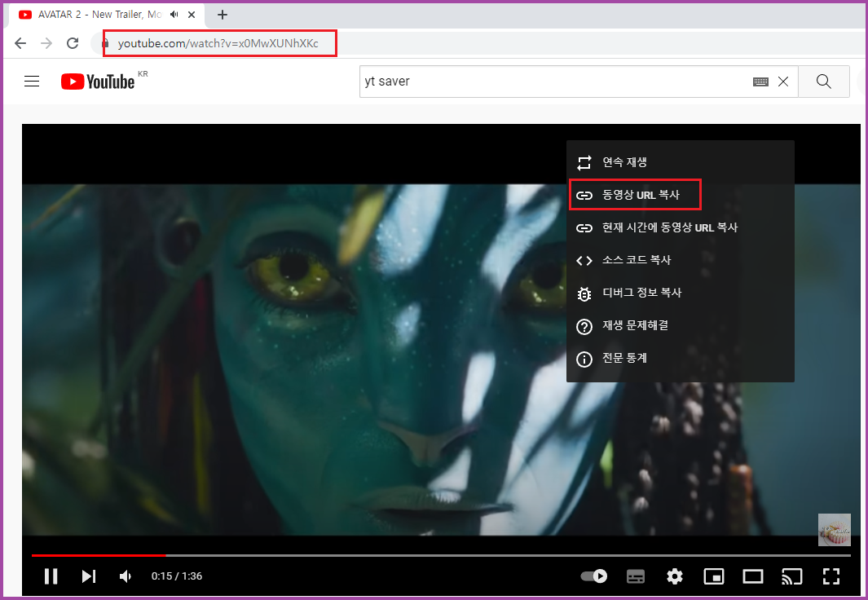Enable theater mode view
This screenshot has width=868, height=600.
tap(753, 576)
